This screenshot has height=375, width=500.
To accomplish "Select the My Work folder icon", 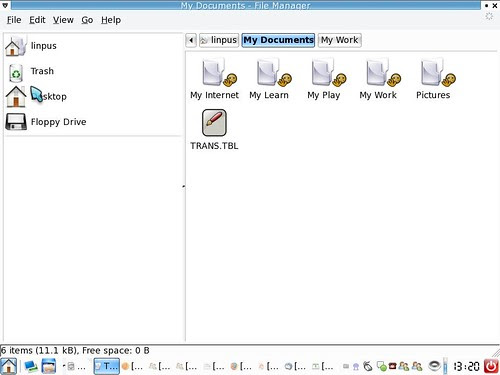I will 383,73.
